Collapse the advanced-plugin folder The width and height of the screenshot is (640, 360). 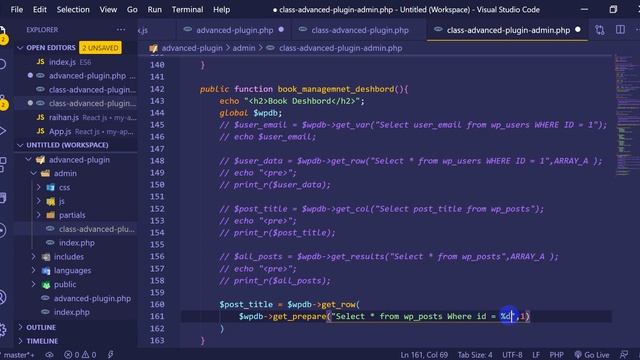29,160
